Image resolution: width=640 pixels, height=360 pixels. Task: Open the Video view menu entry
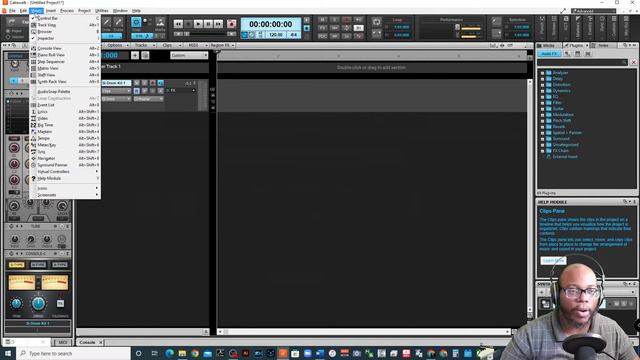[65, 118]
